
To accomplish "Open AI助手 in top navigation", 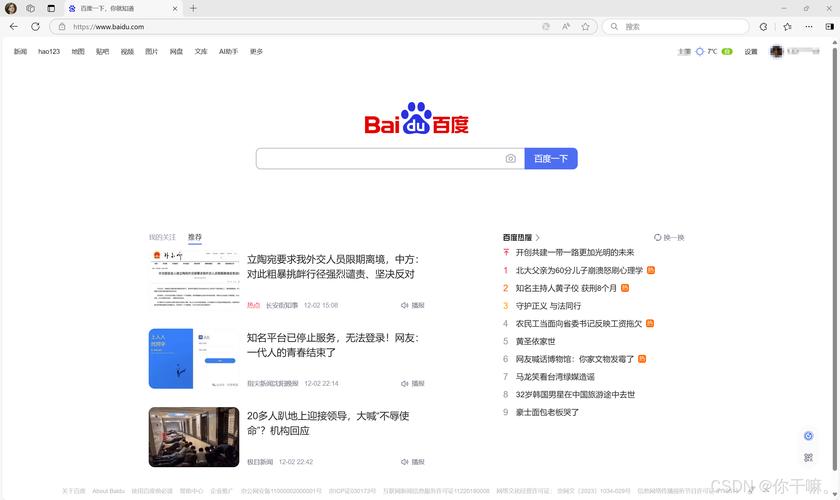I will click(228, 51).
